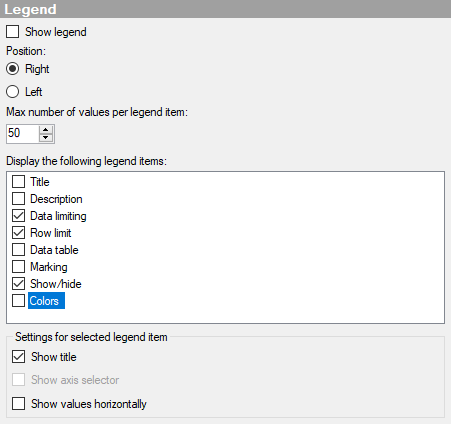Check the Marking legend item checkbox
This screenshot has width=451, height=424.
click(18, 267)
